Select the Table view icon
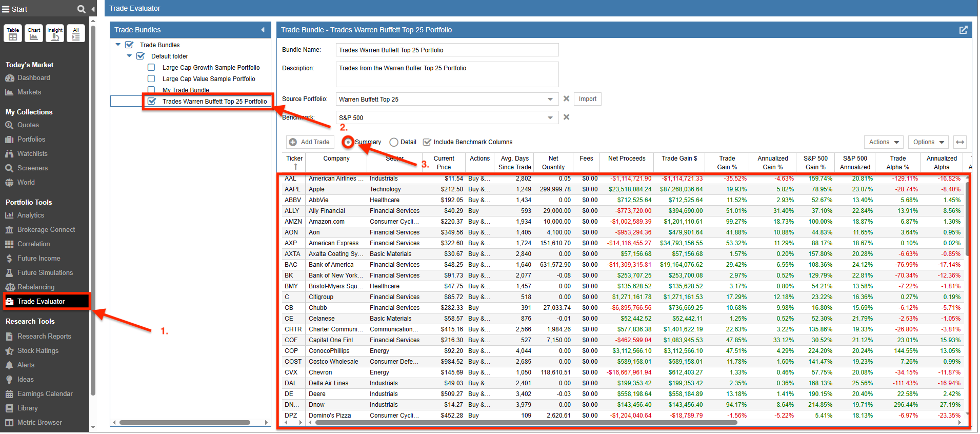This screenshot has width=980, height=434. 13,33
